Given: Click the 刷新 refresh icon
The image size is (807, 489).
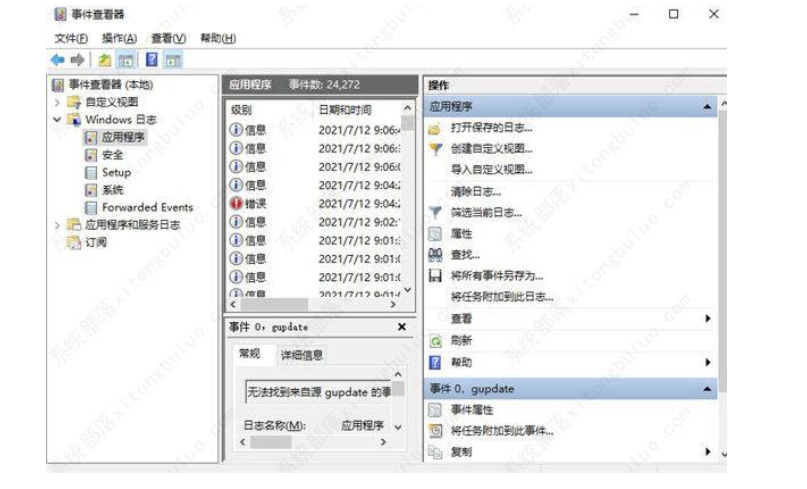Looking at the screenshot, I should [435, 341].
